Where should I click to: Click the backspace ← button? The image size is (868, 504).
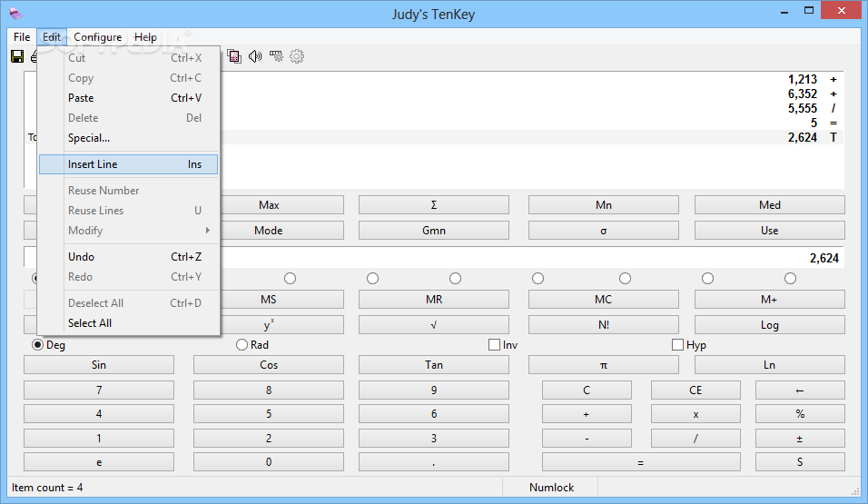click(800, 390)
